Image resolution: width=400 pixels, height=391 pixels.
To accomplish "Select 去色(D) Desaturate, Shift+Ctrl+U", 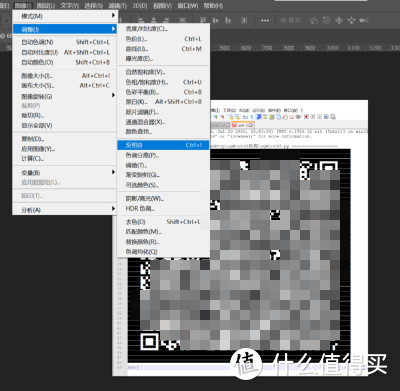I will (163, 222).
